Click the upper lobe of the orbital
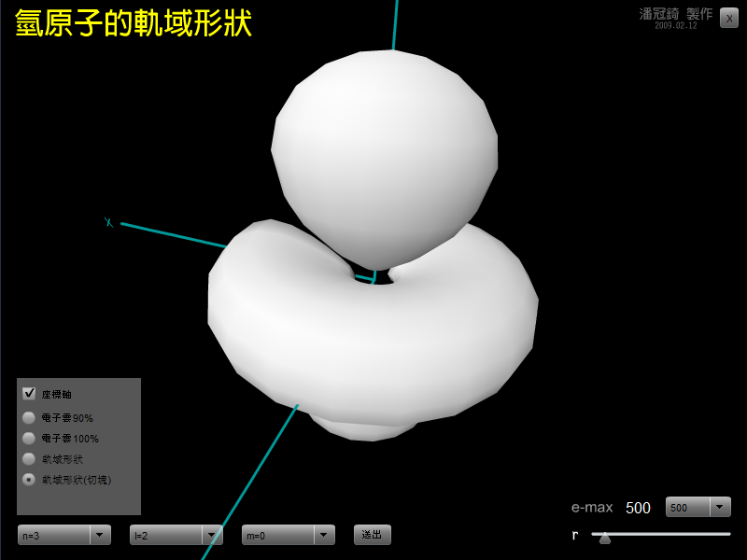Image resolution: width=747 pixels, height=560 pixels. (383, 149)
